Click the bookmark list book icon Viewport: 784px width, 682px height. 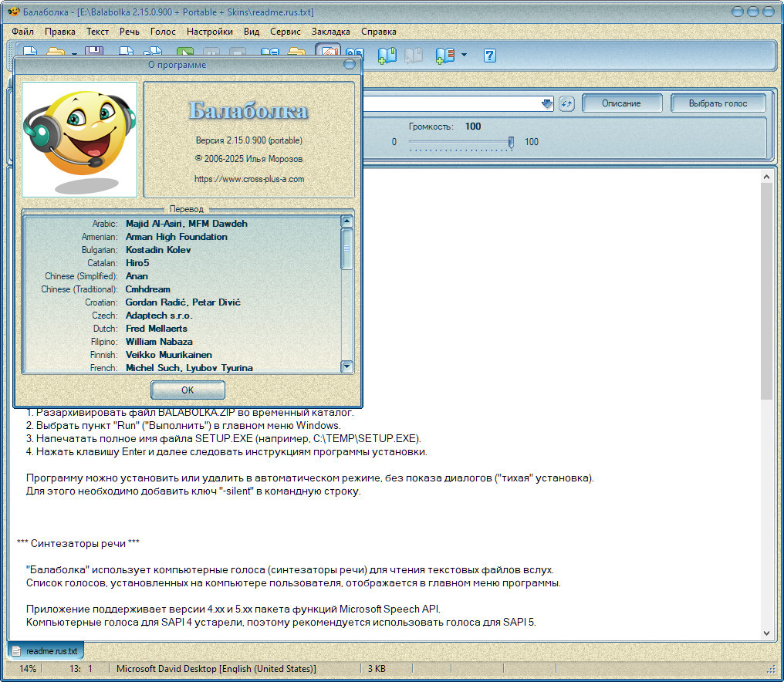point(445,56)
